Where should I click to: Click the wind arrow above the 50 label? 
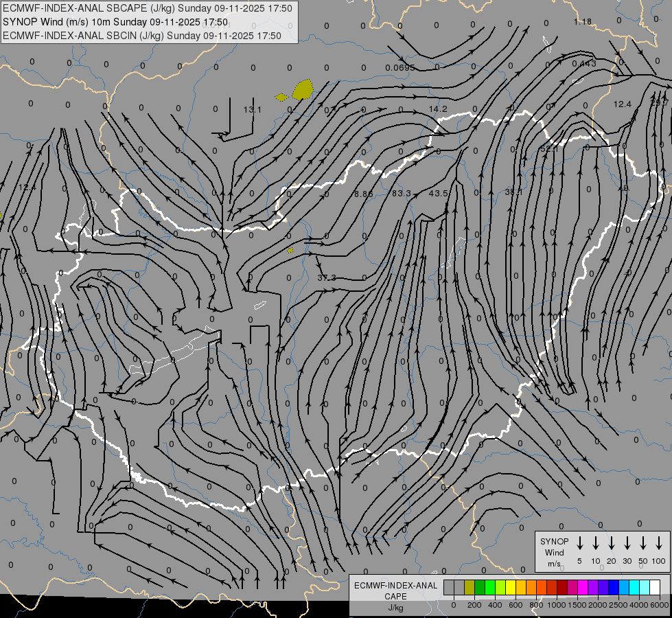pos(643,543)
